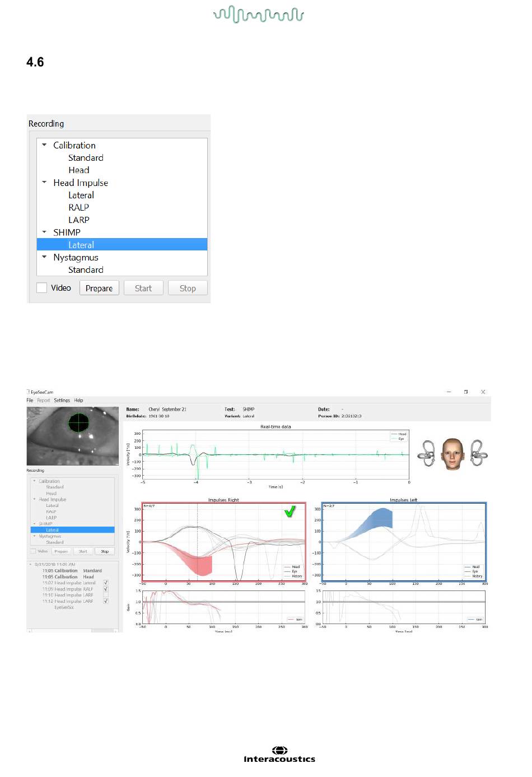Select the EyeSeeSix entry in session list
532x777 pixels.
[64, 607]
